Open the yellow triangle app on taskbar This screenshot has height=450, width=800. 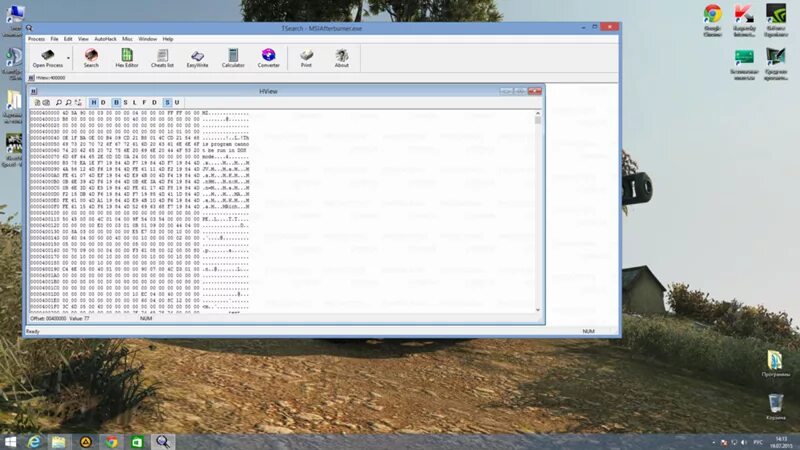pos(86,442)
